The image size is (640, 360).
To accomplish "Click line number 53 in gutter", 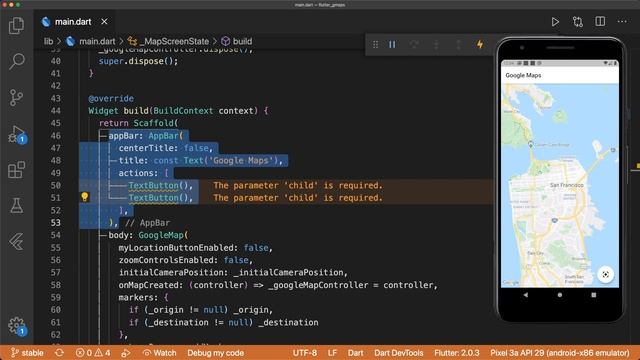I will point(56,222).
